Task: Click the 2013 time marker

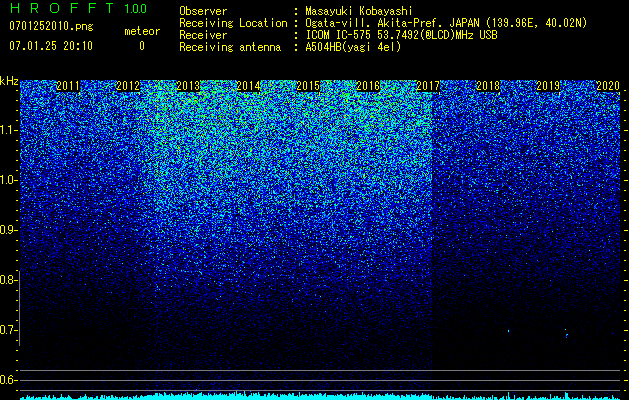Action: click(x=188, y=85)
